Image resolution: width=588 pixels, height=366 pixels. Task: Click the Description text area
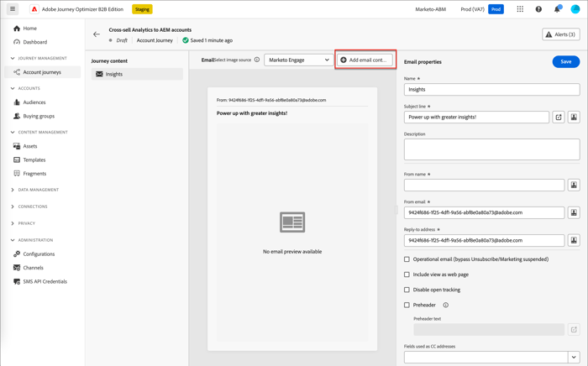pos(491,149)
